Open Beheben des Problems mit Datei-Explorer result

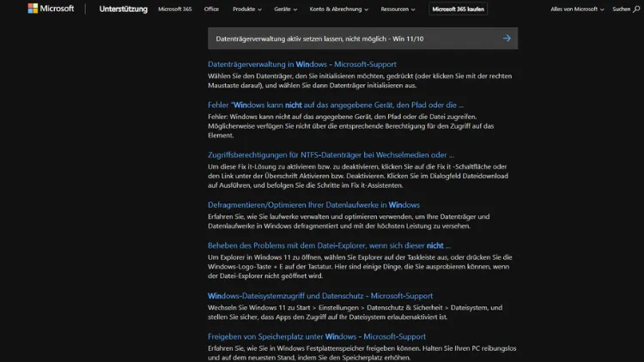(329, 245)
